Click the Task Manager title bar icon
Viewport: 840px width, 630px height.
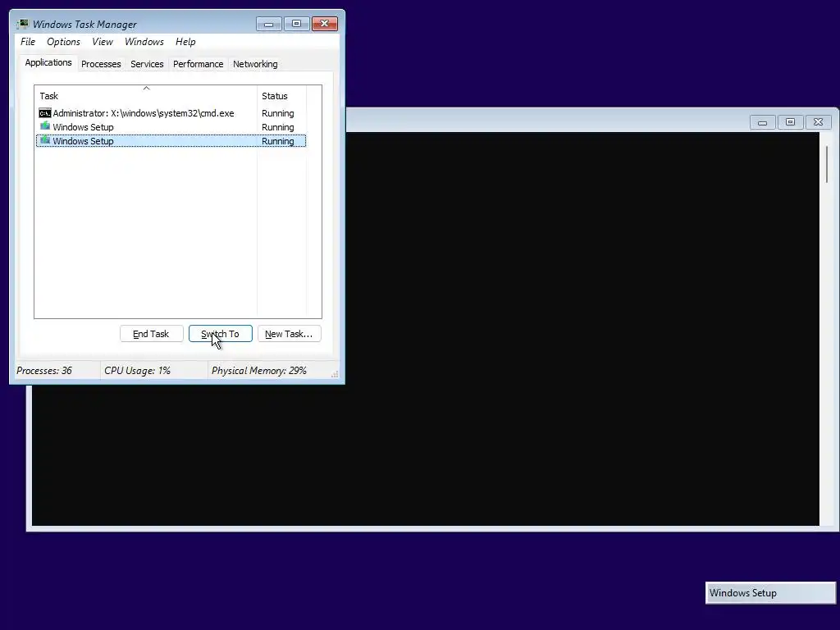(x=22, y=24)
